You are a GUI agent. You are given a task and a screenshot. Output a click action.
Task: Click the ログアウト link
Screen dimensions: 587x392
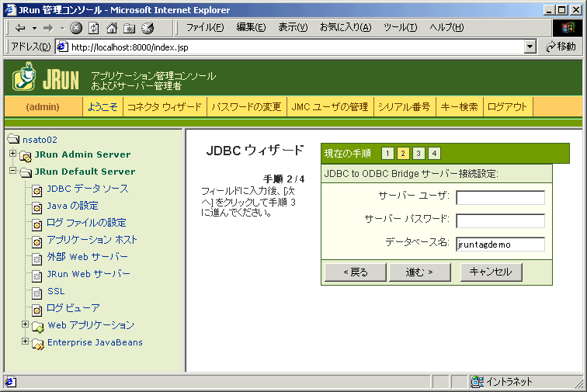point(507,107)
